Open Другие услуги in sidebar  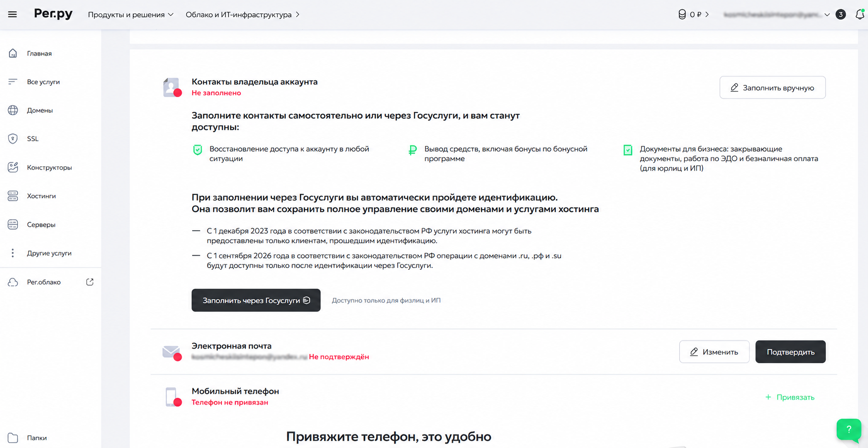[49, 253]
